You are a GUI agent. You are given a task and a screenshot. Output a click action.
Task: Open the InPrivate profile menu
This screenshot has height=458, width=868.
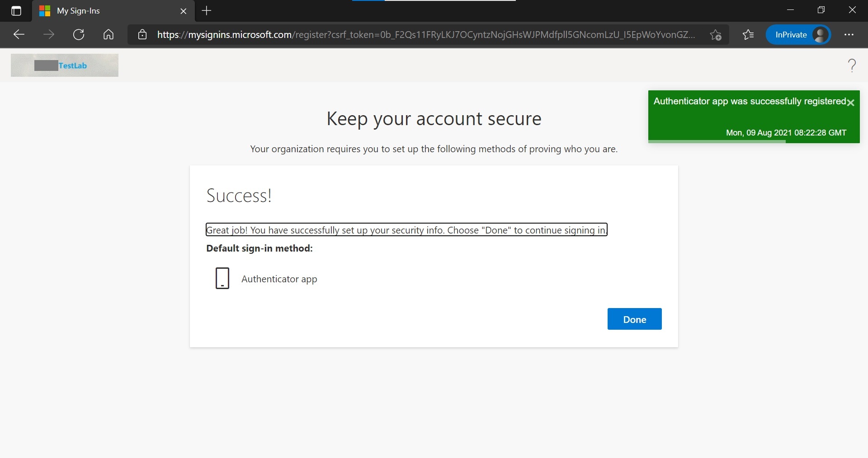pyautogui.click(x=798, y=34)
